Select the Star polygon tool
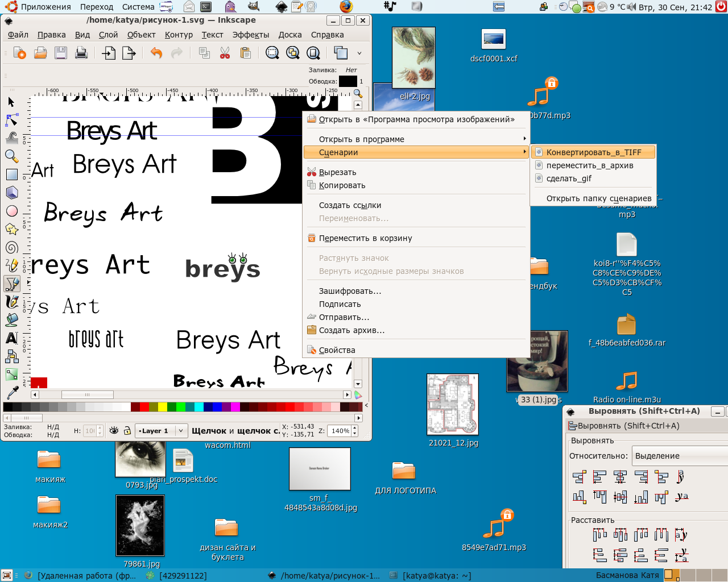 pos(11,229)
